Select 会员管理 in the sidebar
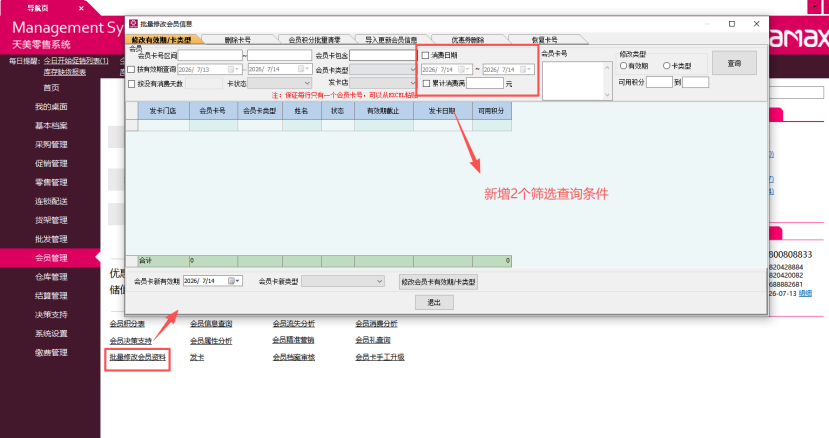The height and width of the screenshot is (438, 829). [51, 258]
